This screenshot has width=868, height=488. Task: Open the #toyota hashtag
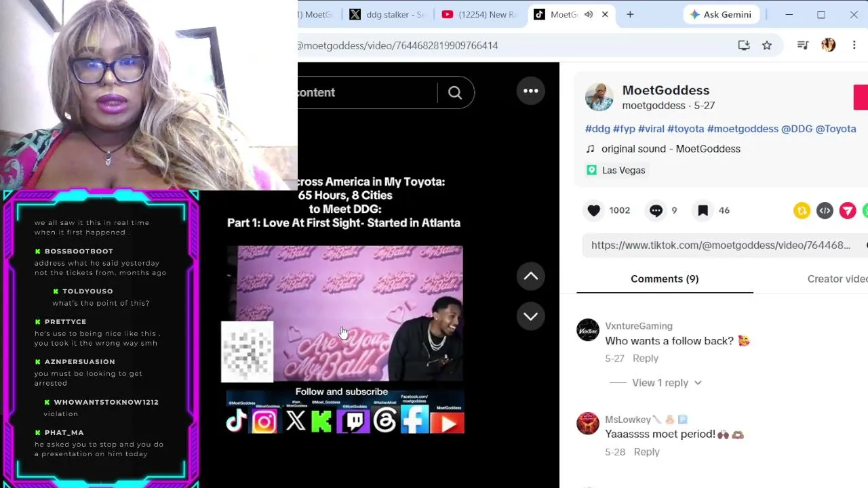point(686,129)
